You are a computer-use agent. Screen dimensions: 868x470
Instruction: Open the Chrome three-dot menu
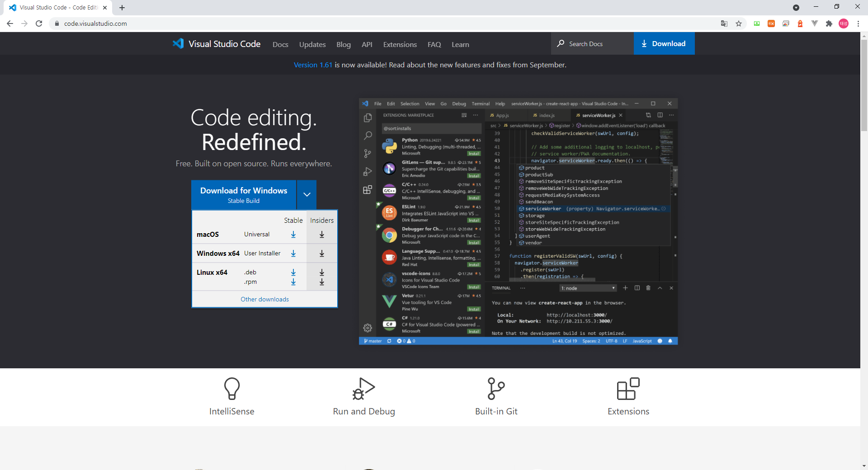tap(858, 23)
